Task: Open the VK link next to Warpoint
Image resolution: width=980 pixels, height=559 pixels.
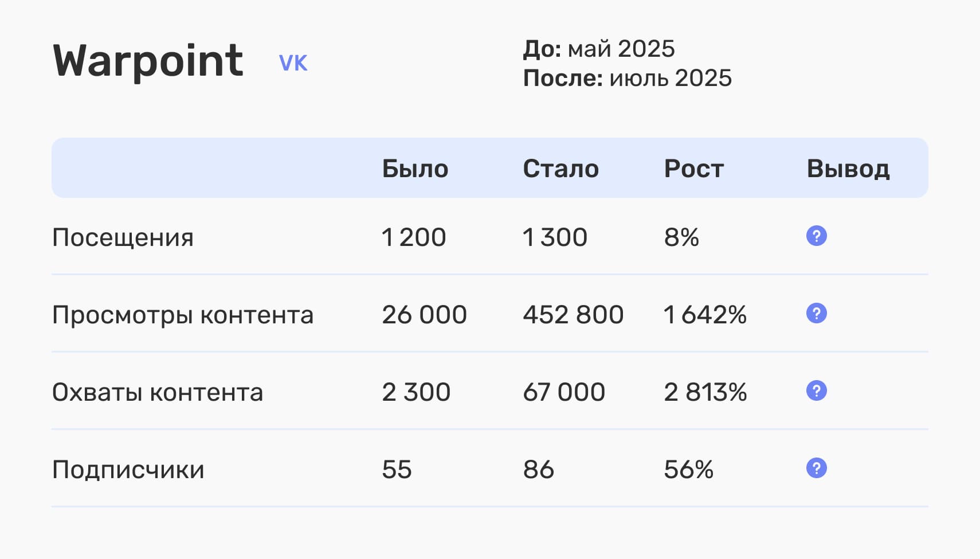Action: pos(293,63)
